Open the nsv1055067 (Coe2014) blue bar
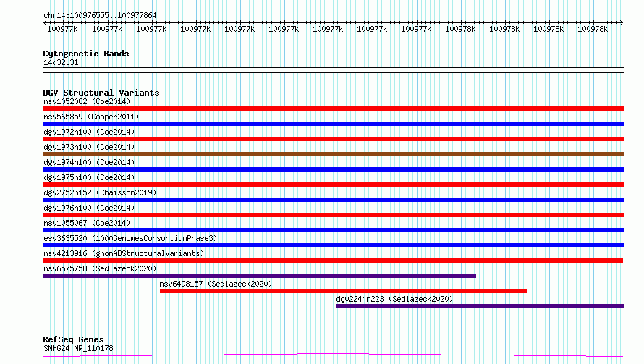The image size is (644, 364). (333, 230)
